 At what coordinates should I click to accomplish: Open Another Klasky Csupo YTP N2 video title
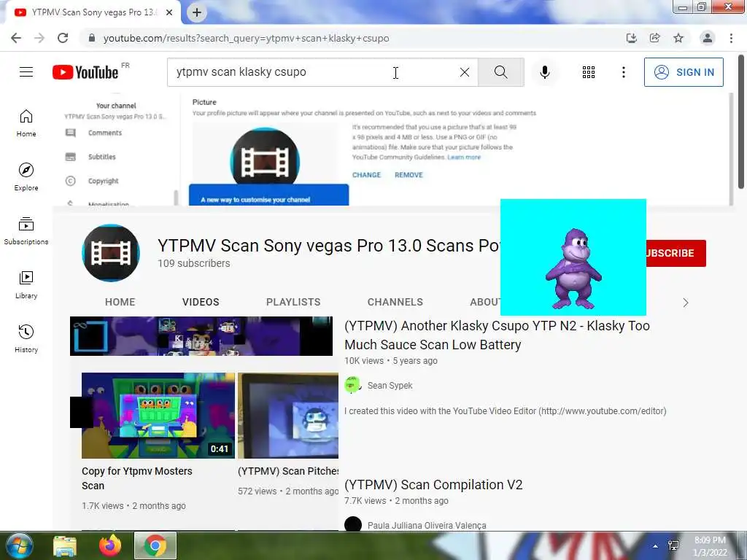point(497,335)
